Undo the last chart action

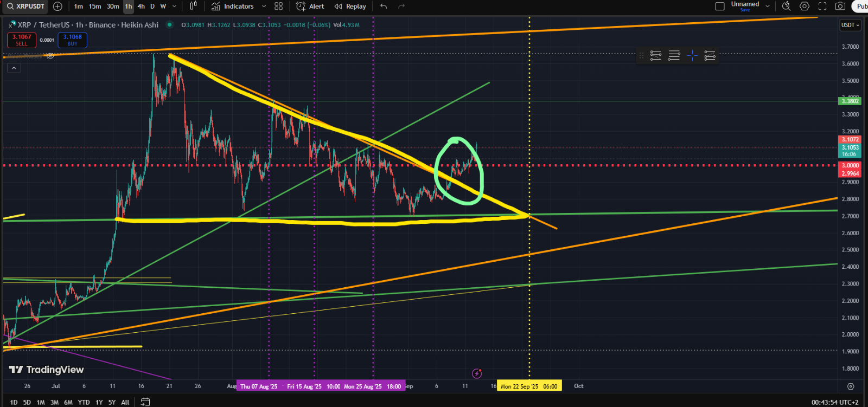click(x=384, y=7)
